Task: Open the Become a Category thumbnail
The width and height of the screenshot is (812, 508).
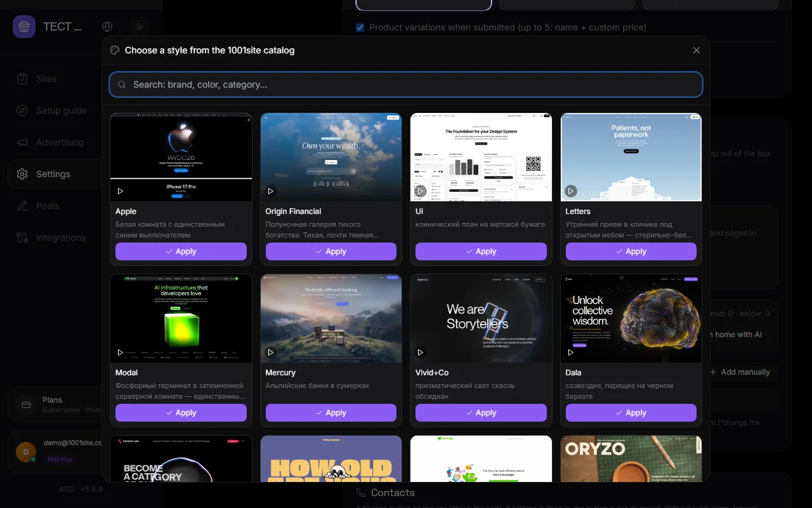Action: click(x=181, y=458)
